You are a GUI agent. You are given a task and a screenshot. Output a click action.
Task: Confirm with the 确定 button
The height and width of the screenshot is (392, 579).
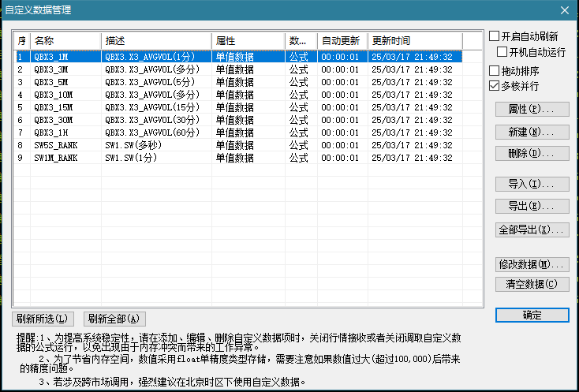532,315
